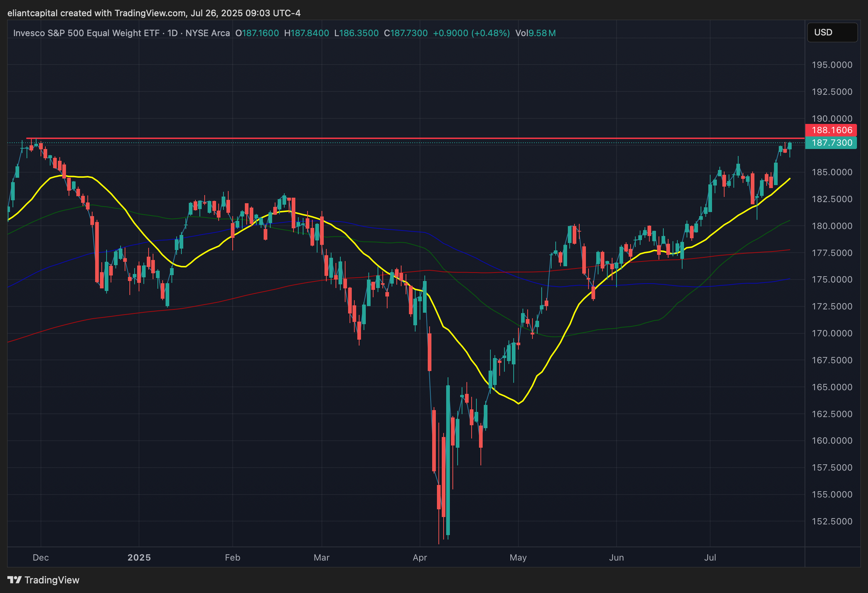Select the Jul label on time axis
Image resolution: width=868 pixels, height=593 pixels.
click(710, 558)
